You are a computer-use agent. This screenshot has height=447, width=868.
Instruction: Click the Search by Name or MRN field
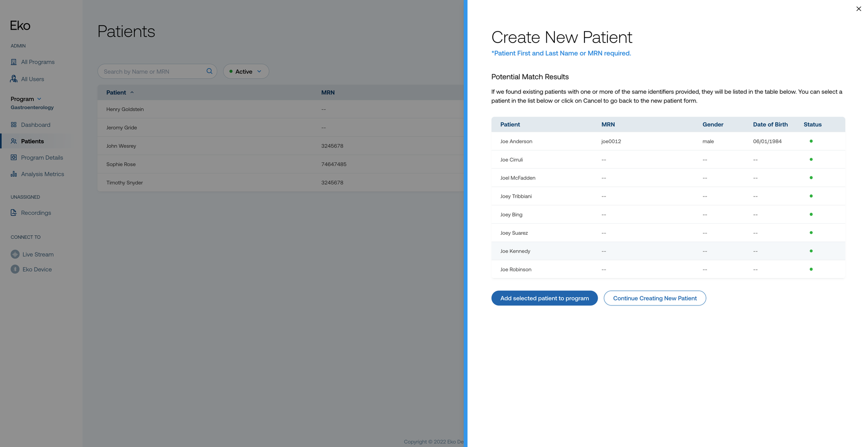(x=153, y=72)
